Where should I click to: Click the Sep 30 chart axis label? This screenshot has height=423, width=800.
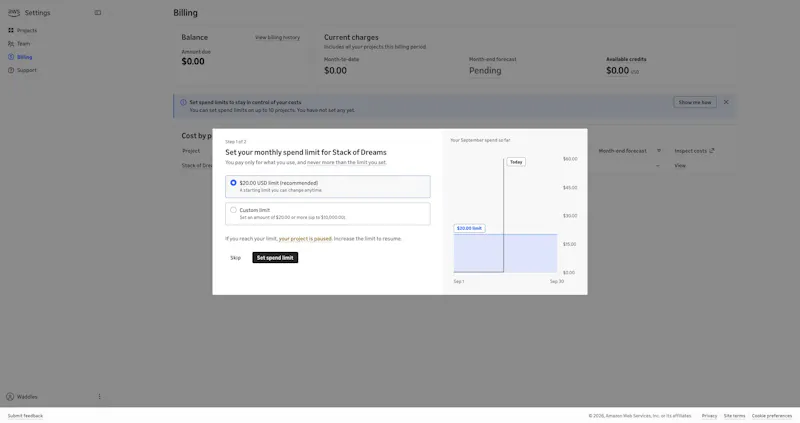pyautogui.click(x=557, y=281)
